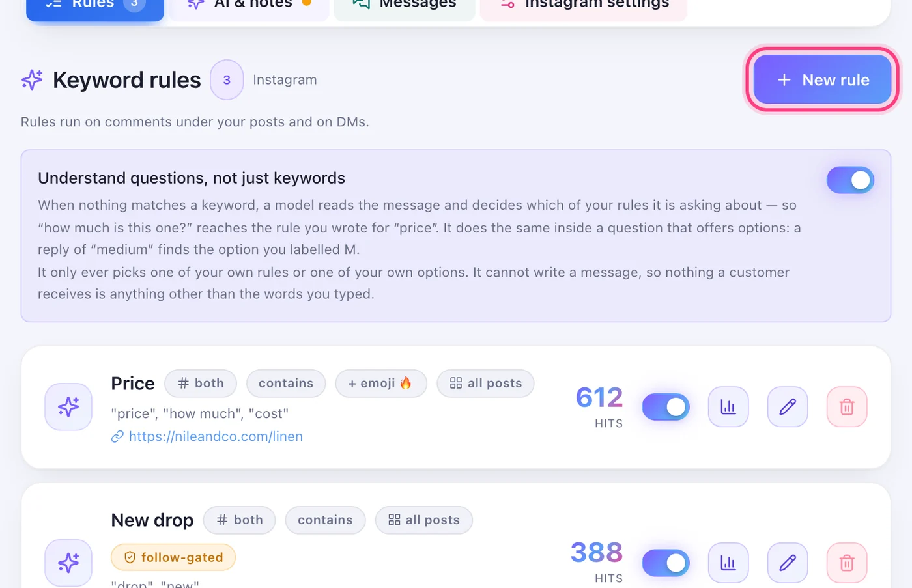
Task: Click the sparkle icon on New drop rule
Action: pos(68,563)
